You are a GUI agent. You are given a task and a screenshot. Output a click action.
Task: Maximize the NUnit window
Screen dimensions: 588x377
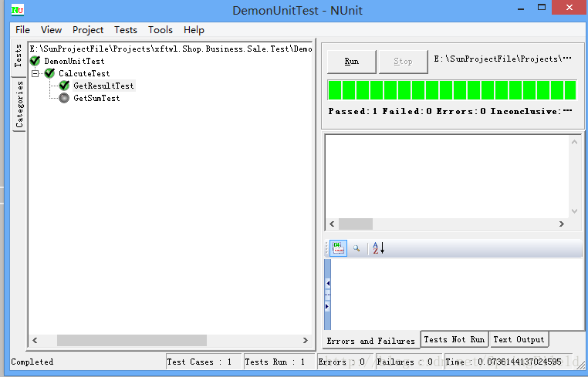coord(542,8)
